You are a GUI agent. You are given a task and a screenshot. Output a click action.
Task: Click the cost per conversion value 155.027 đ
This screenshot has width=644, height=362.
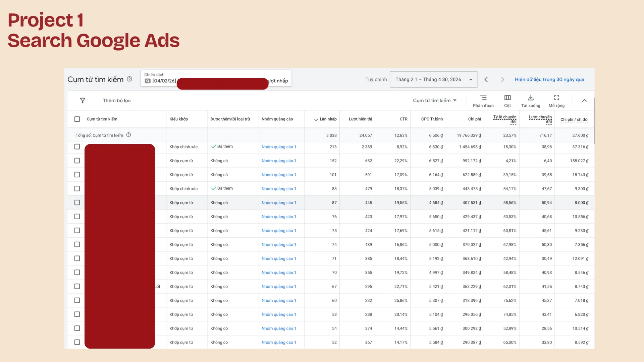click(x=579, y=161)
